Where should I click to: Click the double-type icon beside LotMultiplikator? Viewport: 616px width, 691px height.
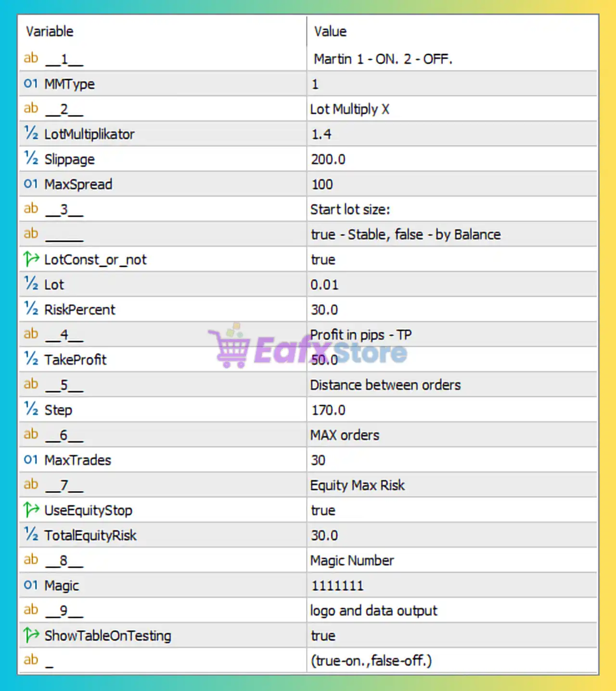(31, 133)
